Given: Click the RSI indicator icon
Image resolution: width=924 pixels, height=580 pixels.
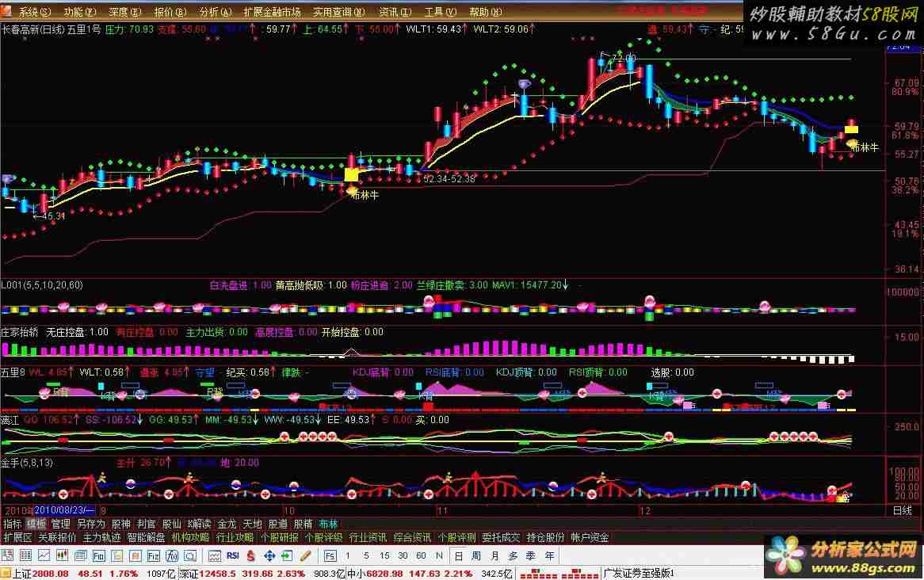Looking at the screenshot, I should tap(233, 555).
